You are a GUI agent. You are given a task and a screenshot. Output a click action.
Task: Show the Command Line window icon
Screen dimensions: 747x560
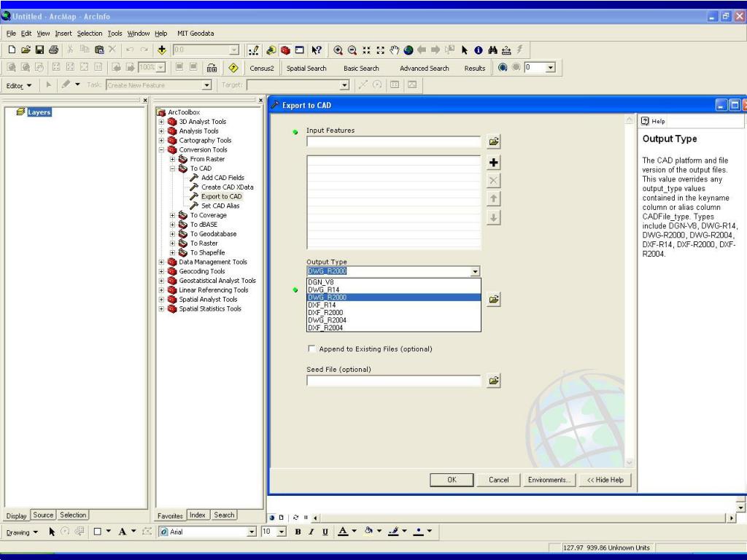coord(299,50)
